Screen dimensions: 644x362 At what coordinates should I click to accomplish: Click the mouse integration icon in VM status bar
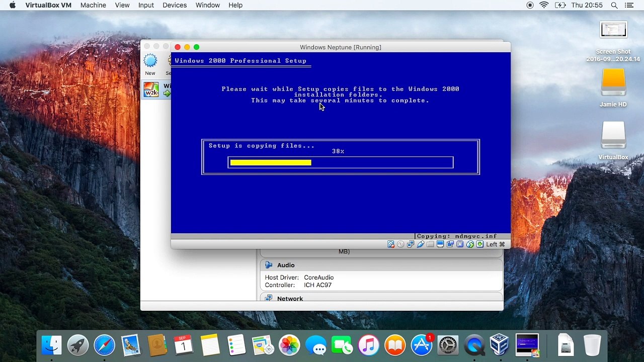click(x=470, y=244)
